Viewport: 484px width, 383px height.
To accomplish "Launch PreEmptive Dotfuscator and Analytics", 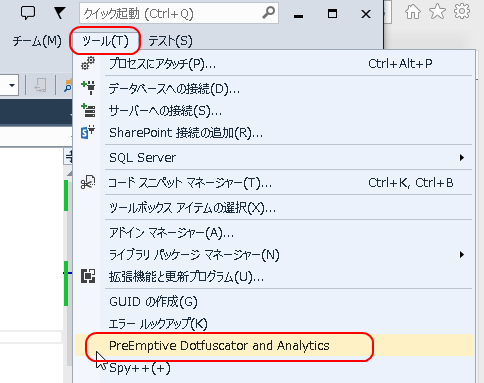I will tap(274, 345).
